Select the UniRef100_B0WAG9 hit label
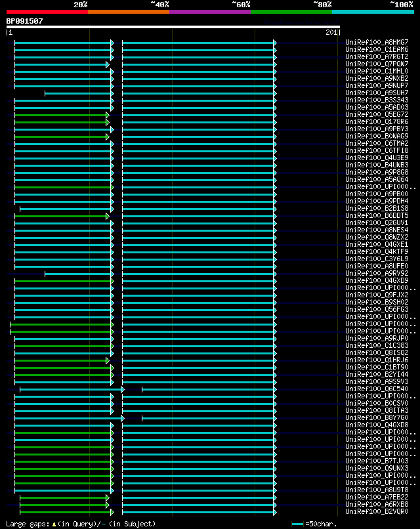Screen dimensions: 420x529 point(377,136)
